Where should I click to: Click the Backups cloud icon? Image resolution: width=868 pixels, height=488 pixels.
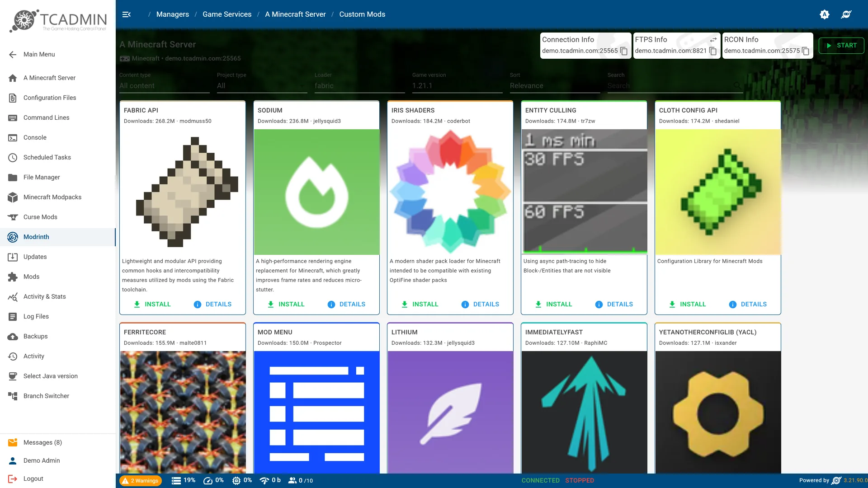click(x=13, y=336)
